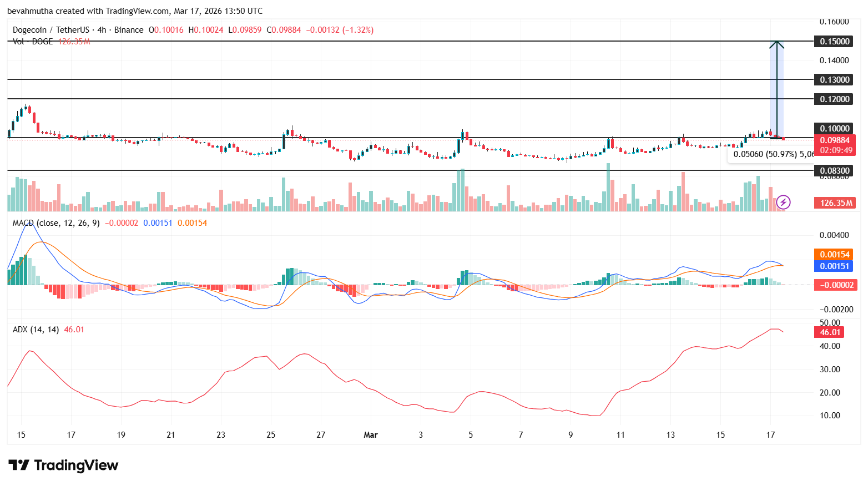Click the 0.05060 (50.97%) measurement tooltip
The image size is (868, 486).
pos(771,154)
